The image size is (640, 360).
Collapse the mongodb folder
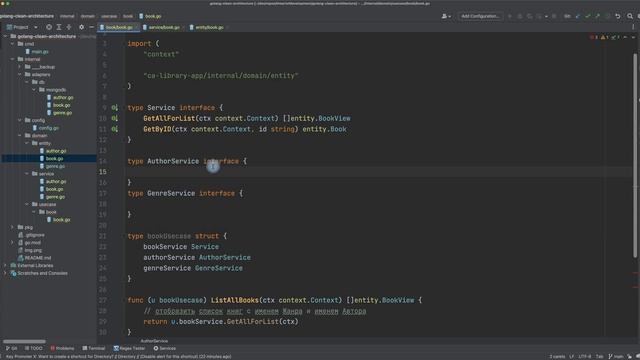(x=34, y=90)
